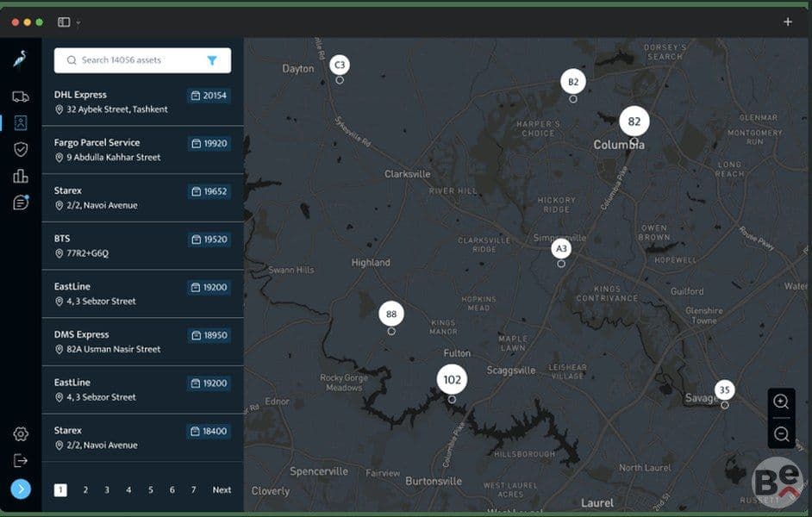Open the settings gear in sidebar

click(x=21, y=433)
